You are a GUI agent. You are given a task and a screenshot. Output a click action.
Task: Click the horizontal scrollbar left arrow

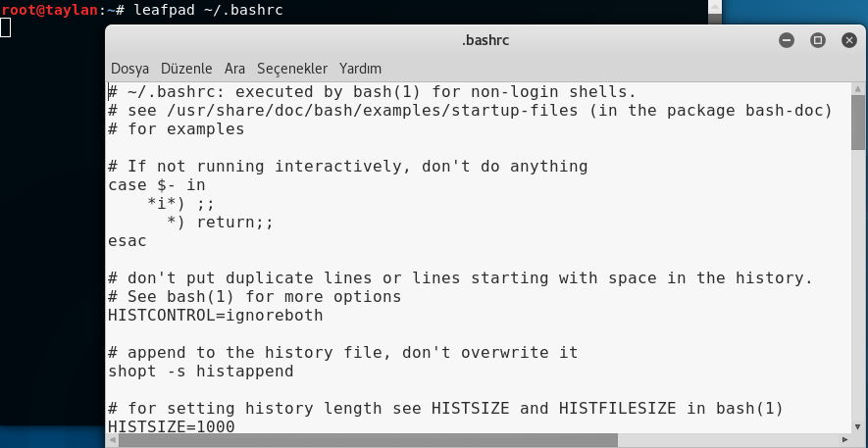(x=113, y=440)
